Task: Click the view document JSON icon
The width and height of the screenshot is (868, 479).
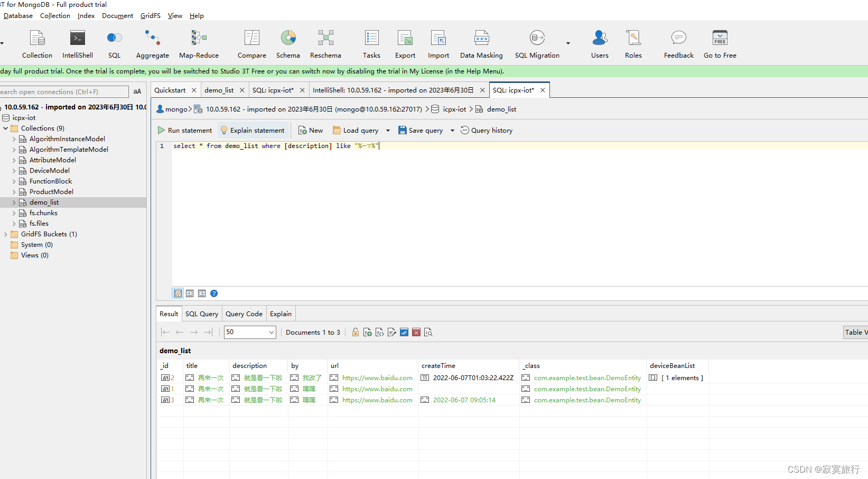Action: pos(380,332)
